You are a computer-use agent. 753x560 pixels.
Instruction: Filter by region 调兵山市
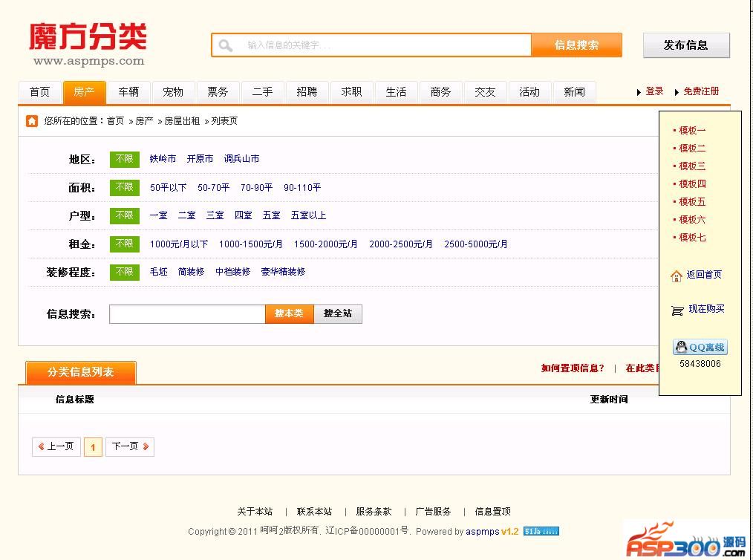pyautogui.click(x=241, y=159)
